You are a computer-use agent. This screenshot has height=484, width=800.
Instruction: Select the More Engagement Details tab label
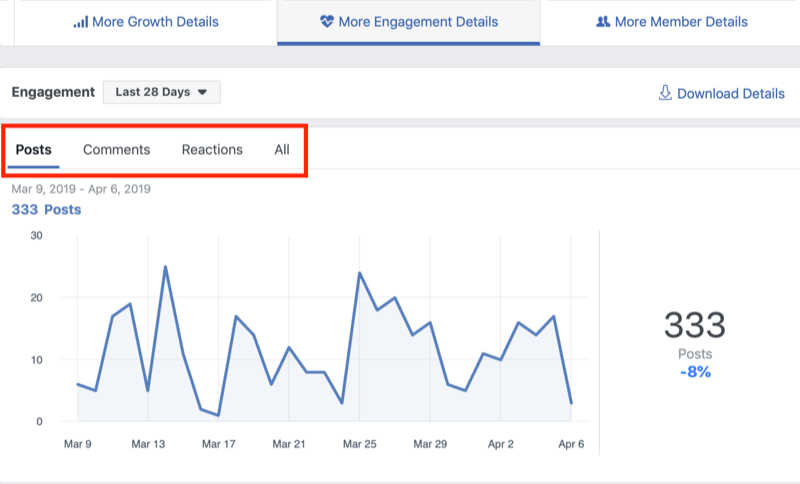(x=418, y=21)
